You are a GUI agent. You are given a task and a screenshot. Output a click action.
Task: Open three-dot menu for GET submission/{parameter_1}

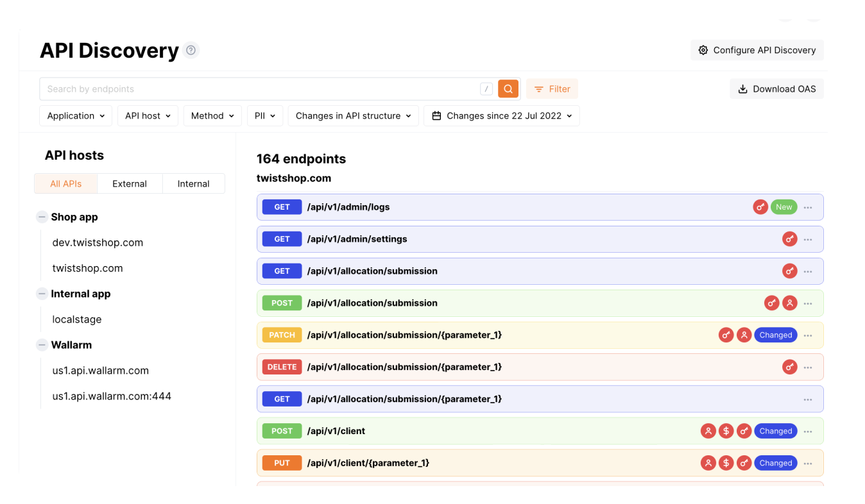808,399
